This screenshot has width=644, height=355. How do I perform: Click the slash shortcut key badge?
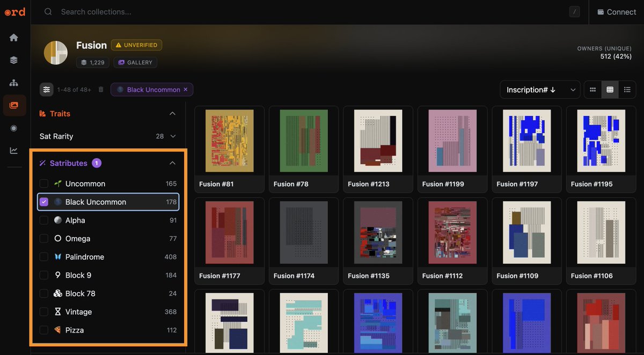(x=574, y=12)
